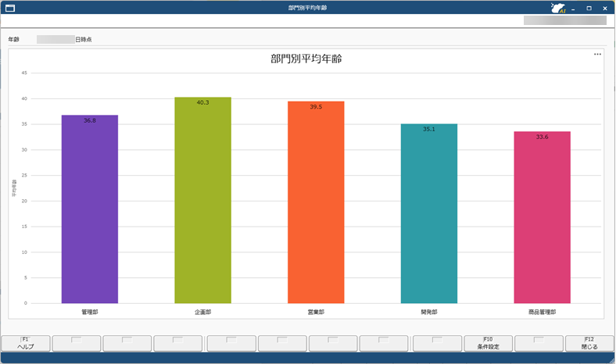The height and width of the screenshot is (364, 616).
Task: Click the AI assistant cloud icon
Action: click(x=558, y=8)
